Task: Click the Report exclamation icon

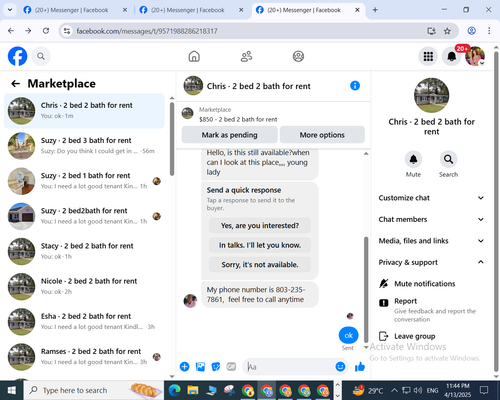Action: click(x=384, y=303)
